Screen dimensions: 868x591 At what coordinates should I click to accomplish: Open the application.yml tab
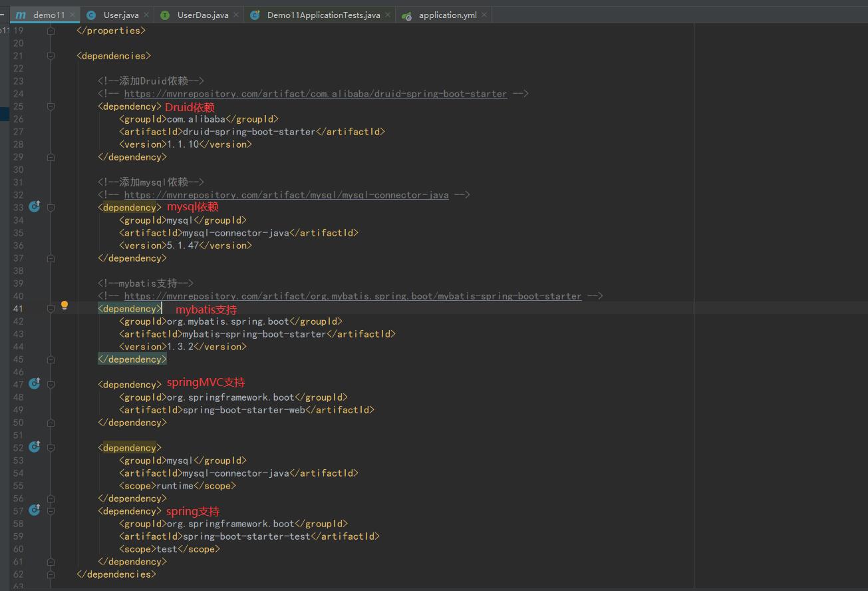click(x=447, y=15)
